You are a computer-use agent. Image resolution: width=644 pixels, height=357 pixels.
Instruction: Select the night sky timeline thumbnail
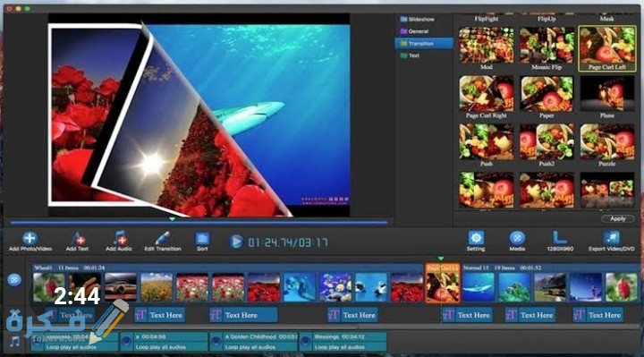coord(585,286)
